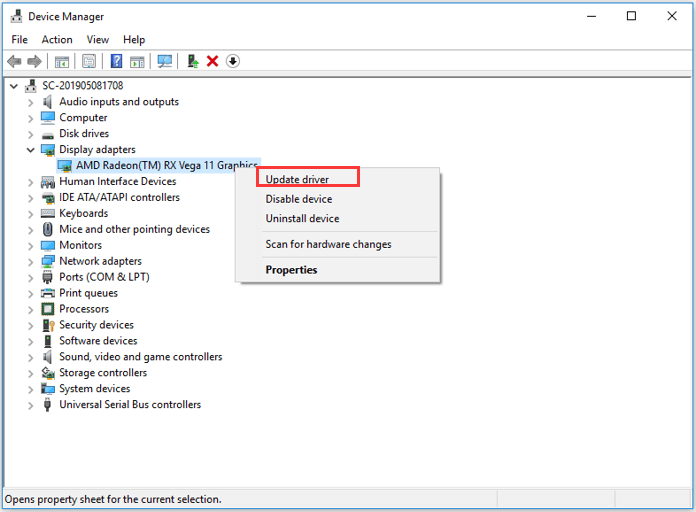Image resolution: width=696 pixels, height=512 pixels.
Task: Click the Forward arrow toolbar icon
Action: coord(34,61)
